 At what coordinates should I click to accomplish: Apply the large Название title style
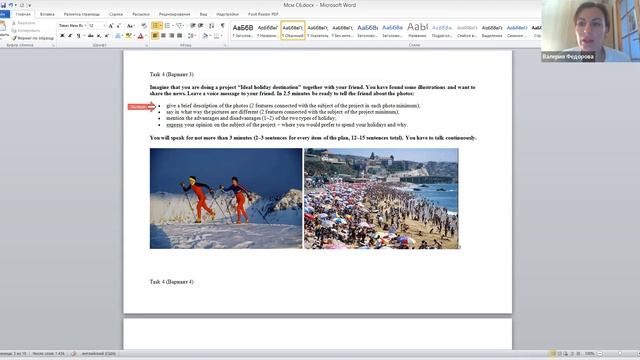[417, 30]
